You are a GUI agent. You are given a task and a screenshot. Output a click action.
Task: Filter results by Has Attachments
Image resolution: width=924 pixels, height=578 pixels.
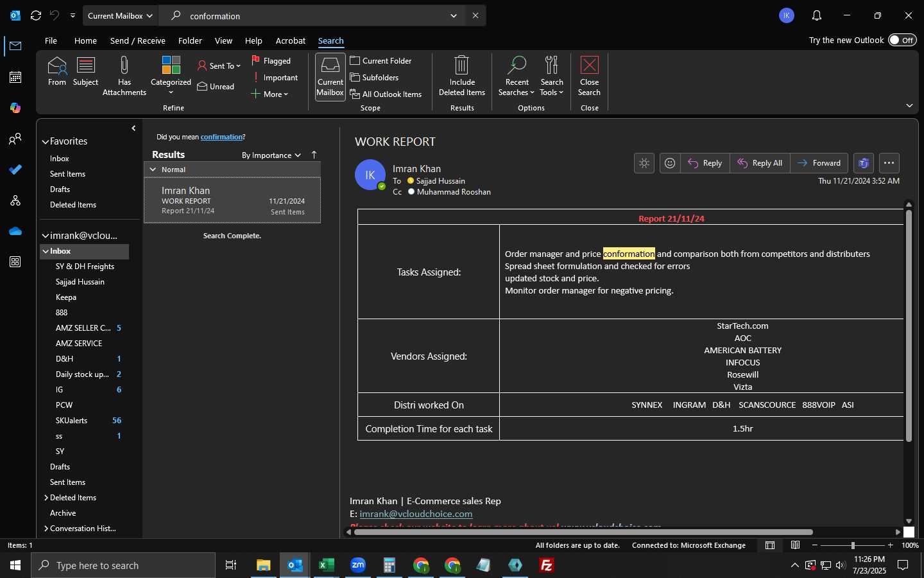[x=124, y=76]
